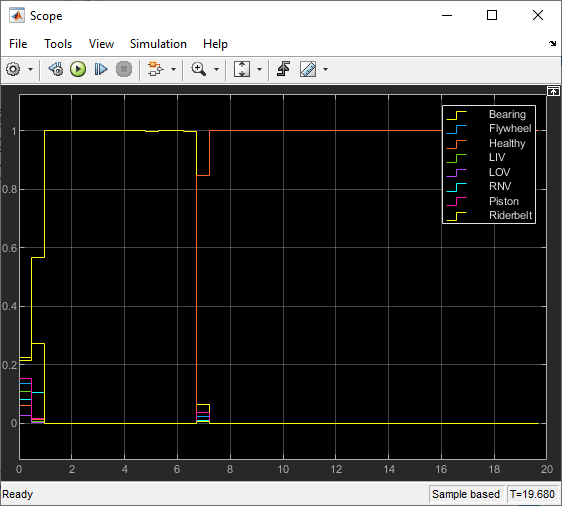Click the MATLAB logo in title bar
The height and width of the screenshot is (506, 562).
(x=17, y=16)
